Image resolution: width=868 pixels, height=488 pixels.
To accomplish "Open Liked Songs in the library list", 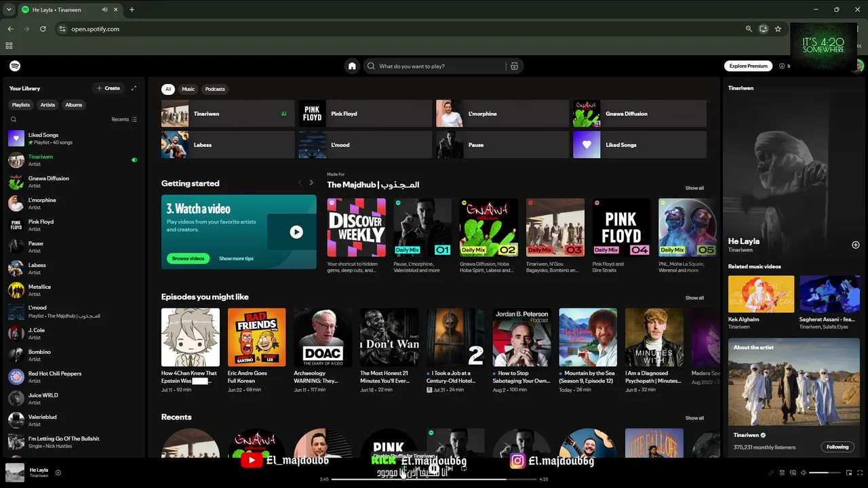I will (x=73, y=138).
